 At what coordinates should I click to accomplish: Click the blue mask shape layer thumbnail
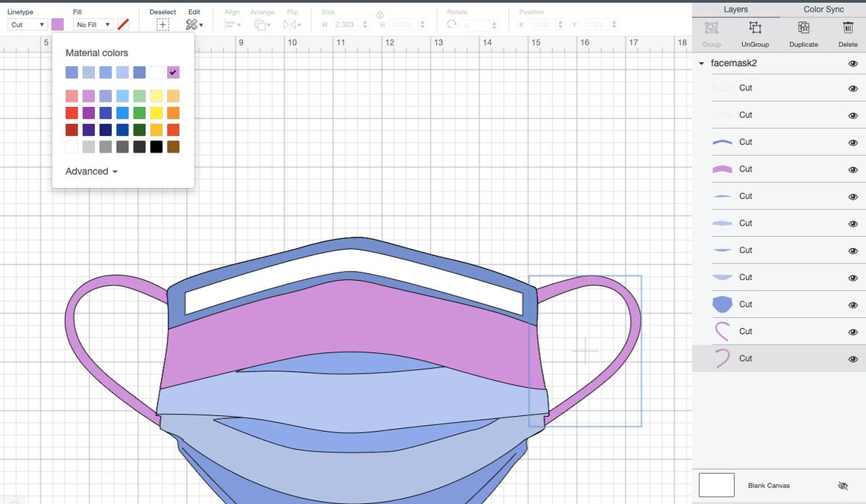[x=722, y=304]
